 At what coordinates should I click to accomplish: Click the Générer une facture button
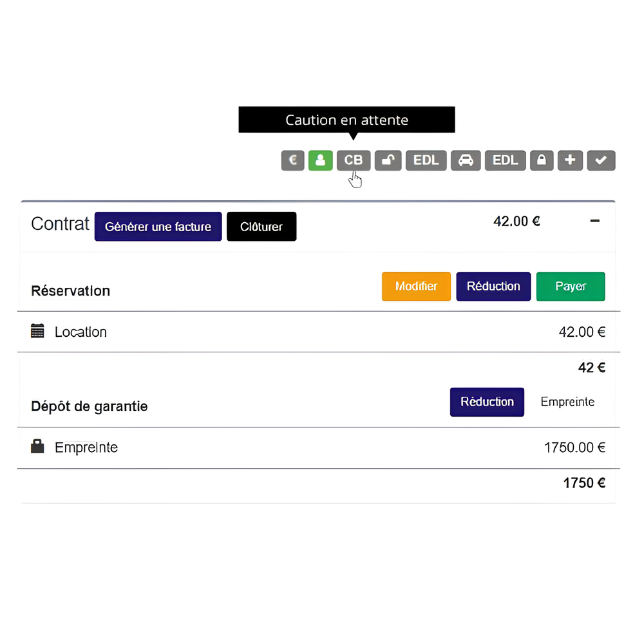pyautogui.click(x=158, y=226)
